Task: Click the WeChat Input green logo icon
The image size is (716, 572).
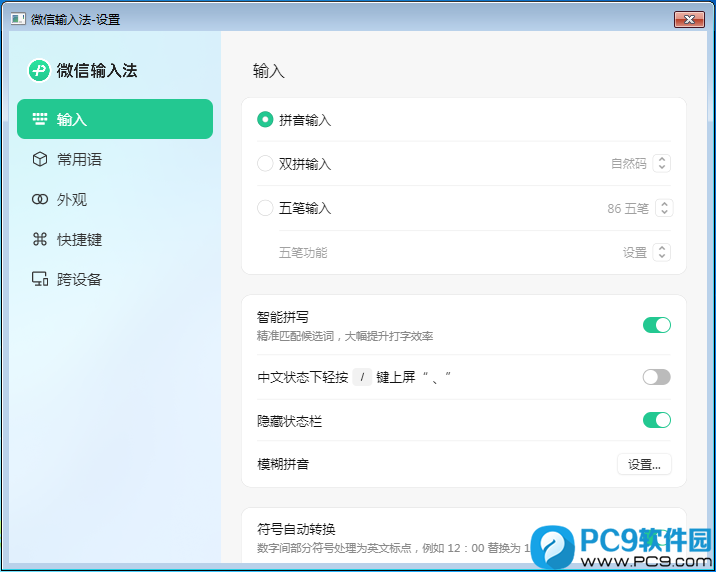Action: (x=39, y=70)
